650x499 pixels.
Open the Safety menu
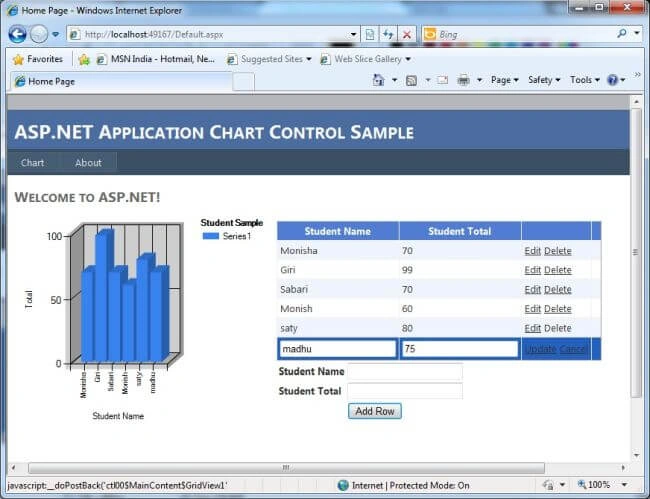pyautogui.click(x=544, y=80)
